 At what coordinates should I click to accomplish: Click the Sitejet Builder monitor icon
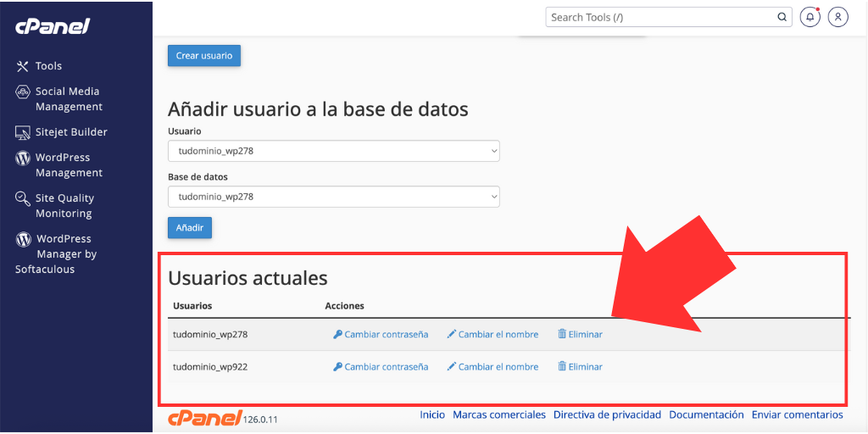click(x=22, y=132)
